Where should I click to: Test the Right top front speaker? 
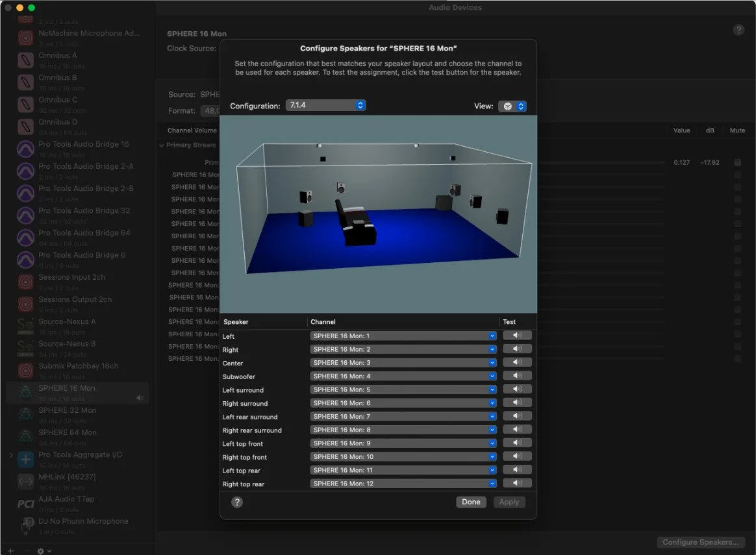[x=517, y=456]
